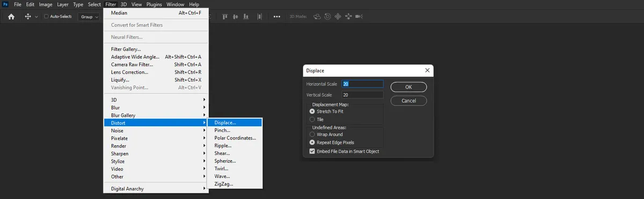This screenshot has width=644, height=199.
Task: Open the View menu
Action: click(137, 4)
